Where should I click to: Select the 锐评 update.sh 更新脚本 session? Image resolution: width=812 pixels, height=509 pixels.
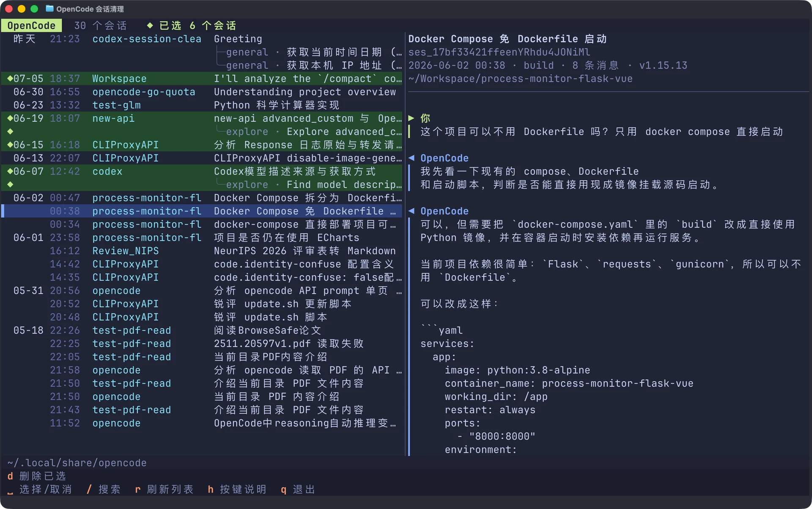coord(202,304)
